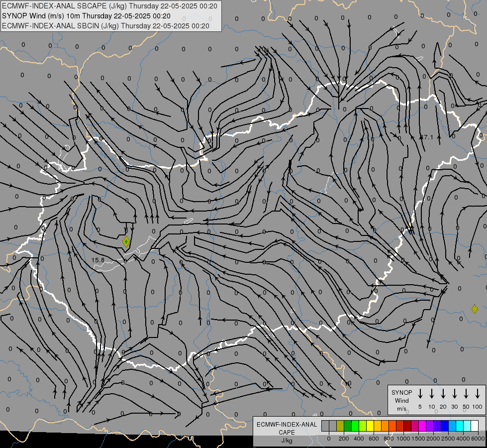The height and width of the screenshot is (448, 487).
Task: Click the 2000 tick label on the CAPE scale
Action: [x=433, y=439]
